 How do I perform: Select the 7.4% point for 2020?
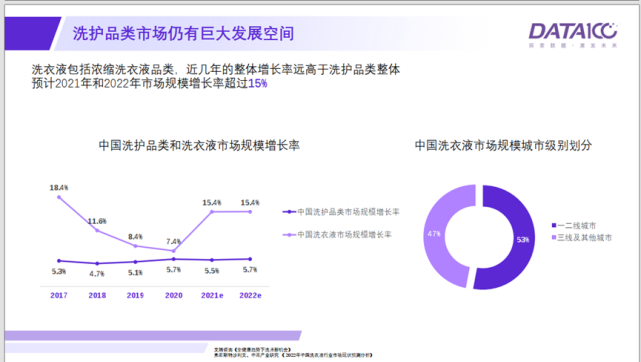click(x=174, y=251)
